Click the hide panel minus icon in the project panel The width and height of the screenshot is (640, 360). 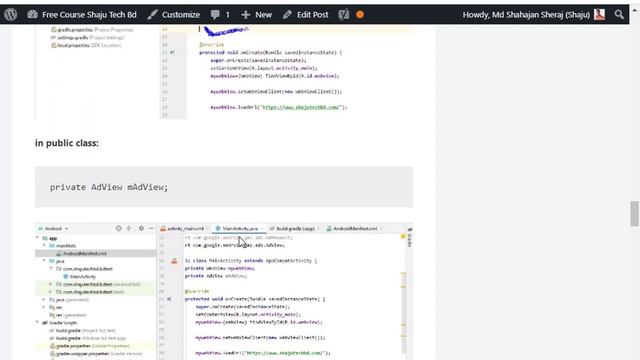click(x=151, y=228)
